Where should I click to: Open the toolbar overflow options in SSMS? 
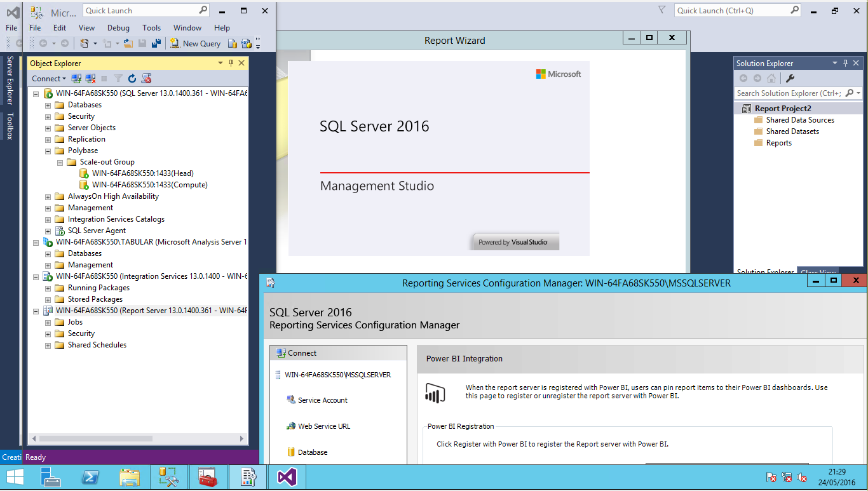click(x=258, y=43)
